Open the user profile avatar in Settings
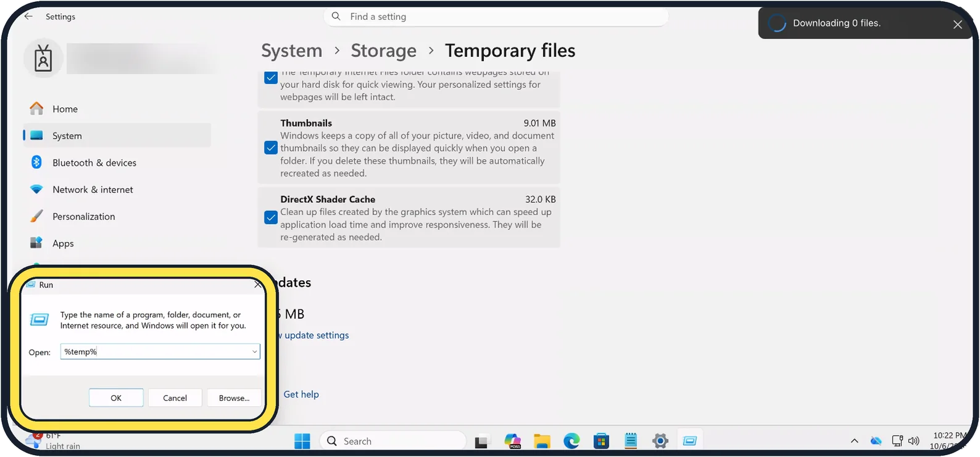 pos(43,59)
